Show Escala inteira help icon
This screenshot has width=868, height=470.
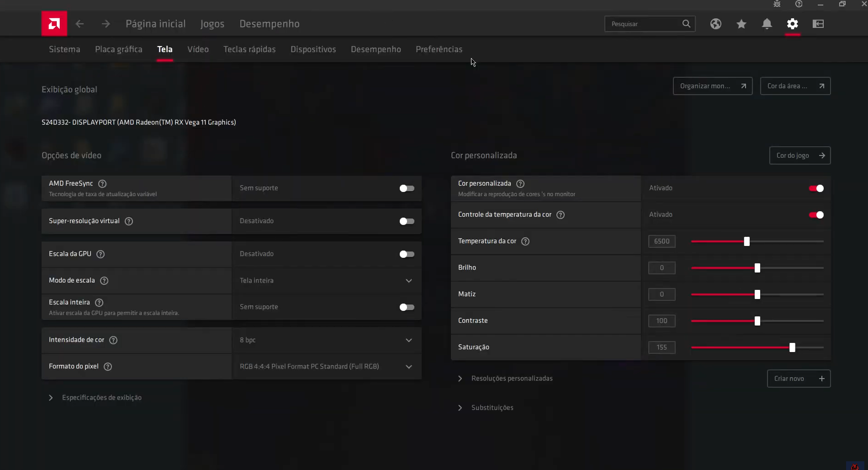(99, 303)
